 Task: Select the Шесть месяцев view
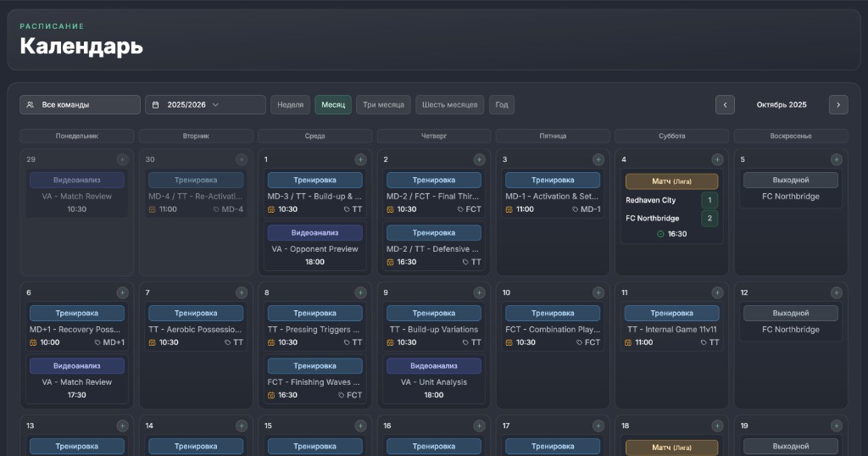click(x=449, y=104)
